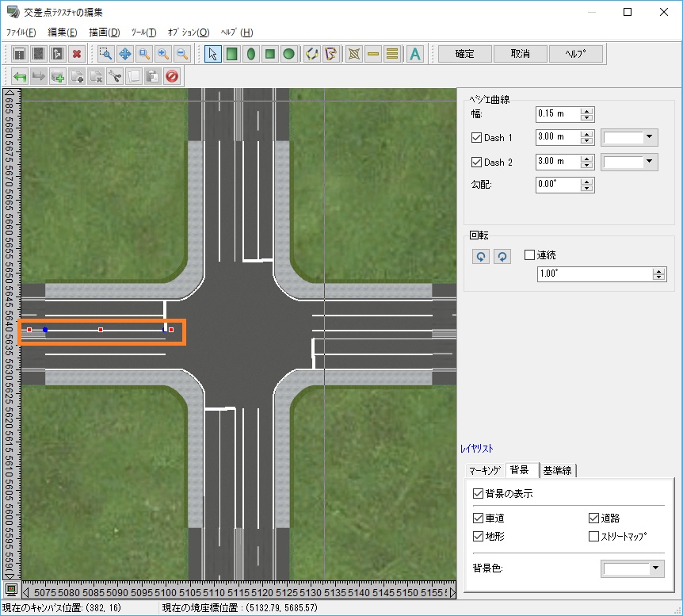Enable the ストリートマップ checkbox
This screenshot has width=683, height=616.
point(594,537)
